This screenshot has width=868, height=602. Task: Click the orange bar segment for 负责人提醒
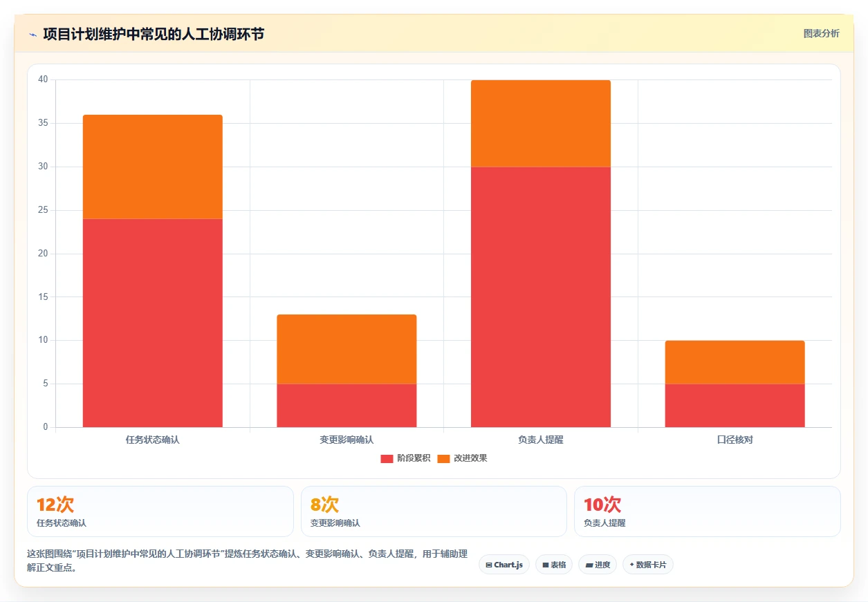pos(541,123)
